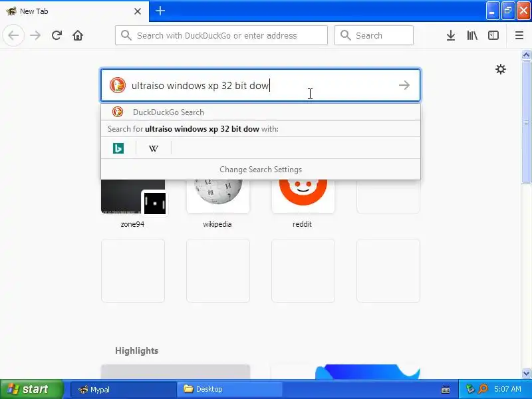This screenshot has width=532, height=399.
Task: Switch to Desktop folder taskbar button
Action: pos(229,389)
